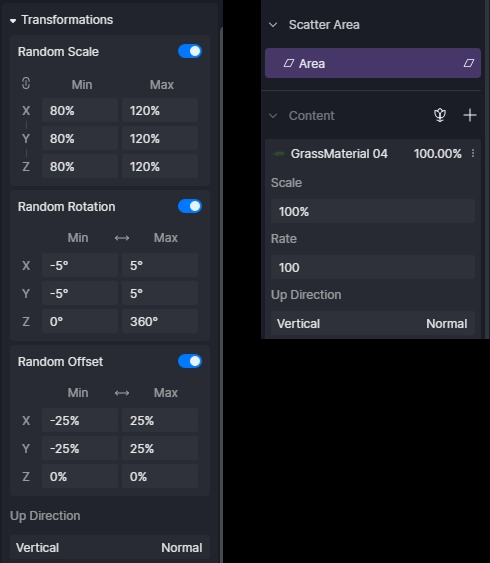Collapse the Transformations section triangle
The width and height of the screenshot is (490, 563).
[x=13, y=21]
